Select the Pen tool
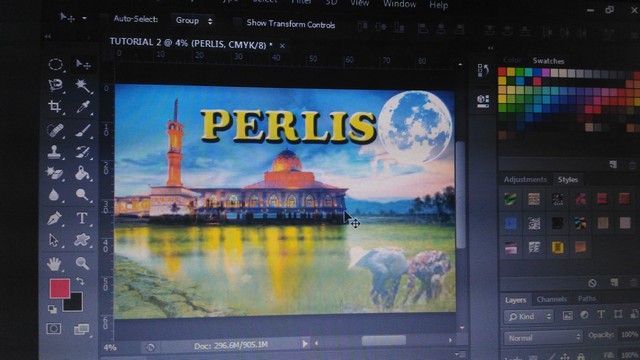 [x=54, y=218]
